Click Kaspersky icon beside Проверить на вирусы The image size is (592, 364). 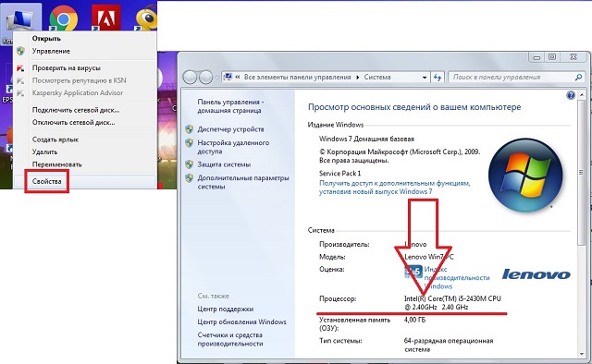pos(20,67)
